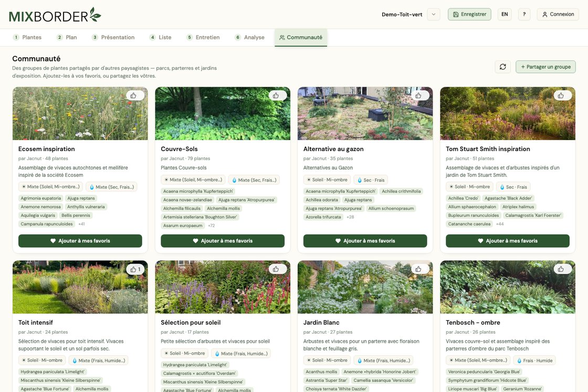Like the Ecosem inspiration card
The height and width of the screenshot is (392, 588).
135,96
